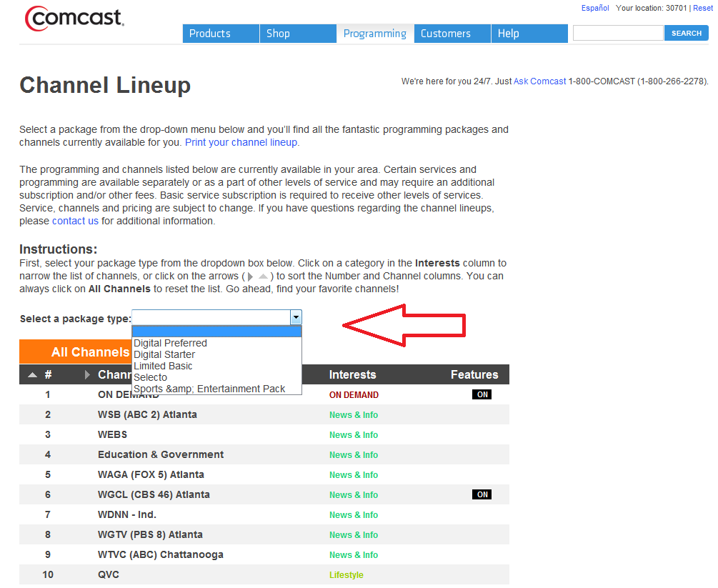Viewport: 718px width, 588px height.
Task: Select Digital Preferred package
Action: click(216, 343)
